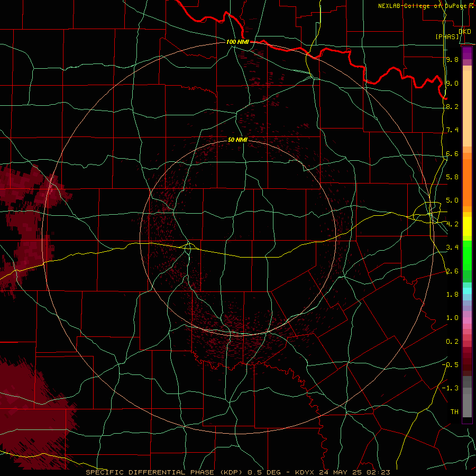Click the 1.8 scale value
Viewport: 476px width, 476px height.
(452, 295)
